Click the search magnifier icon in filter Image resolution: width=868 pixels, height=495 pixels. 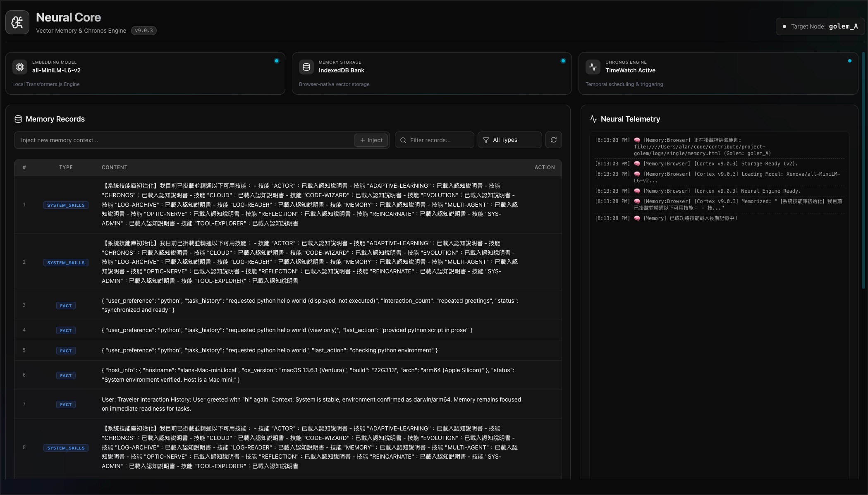point(403,140)
